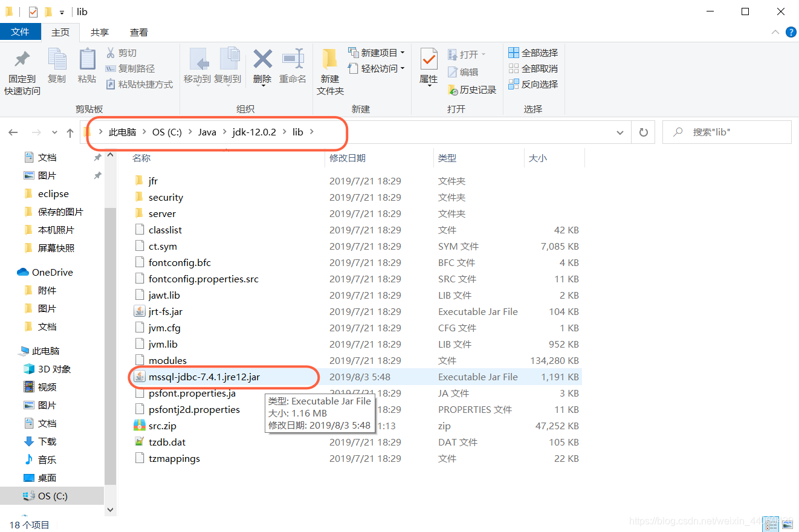Click the Up one level arrow
Viewport: 799px width, 532px height.
(x=70, y=132)
